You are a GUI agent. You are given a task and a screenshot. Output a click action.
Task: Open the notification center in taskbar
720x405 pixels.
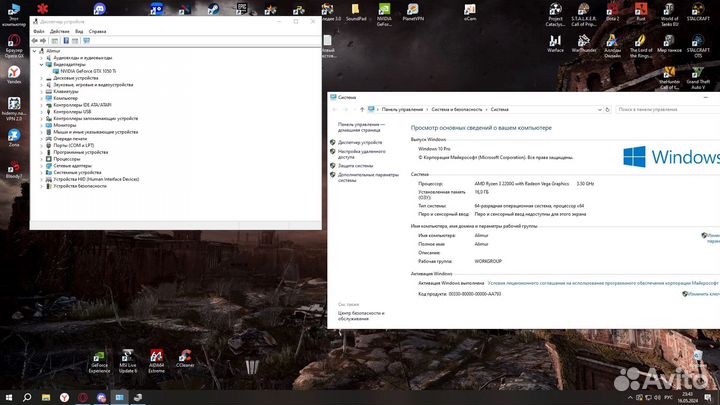pos(708,397)
